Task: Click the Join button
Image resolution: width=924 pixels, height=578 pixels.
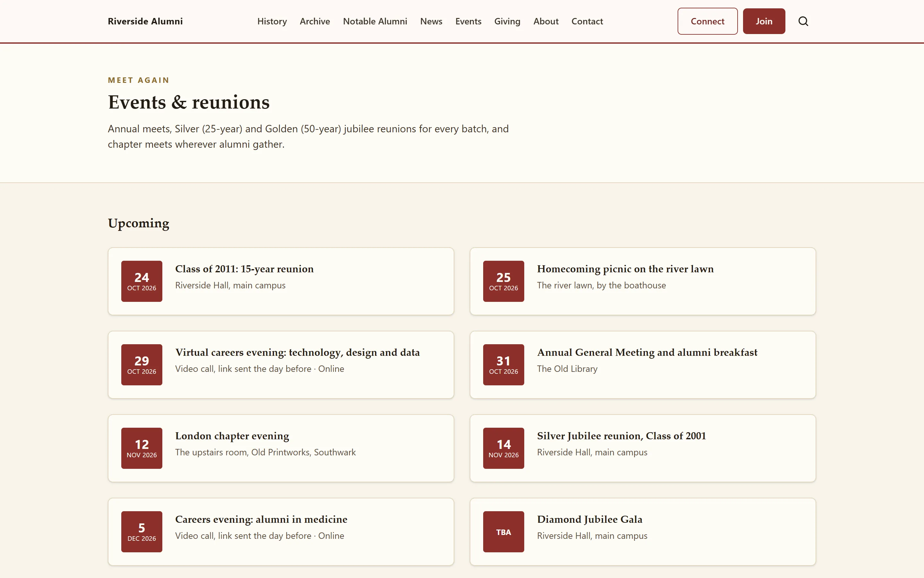Action: coord(764,22)
